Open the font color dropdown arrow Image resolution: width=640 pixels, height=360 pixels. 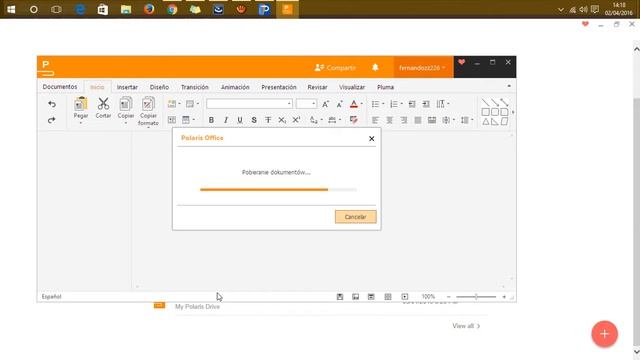(362, 104)
